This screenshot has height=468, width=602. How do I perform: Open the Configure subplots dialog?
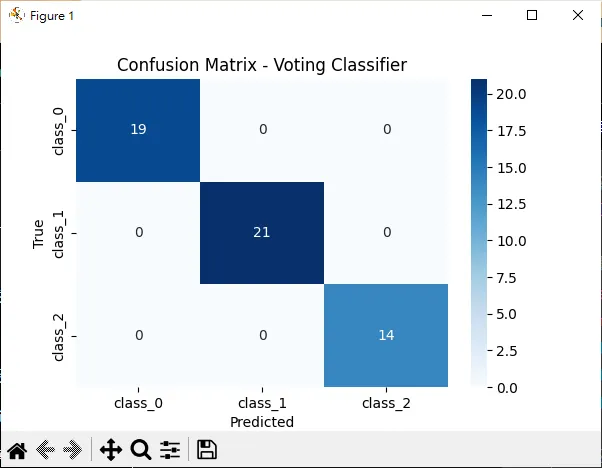coord(169,450)
